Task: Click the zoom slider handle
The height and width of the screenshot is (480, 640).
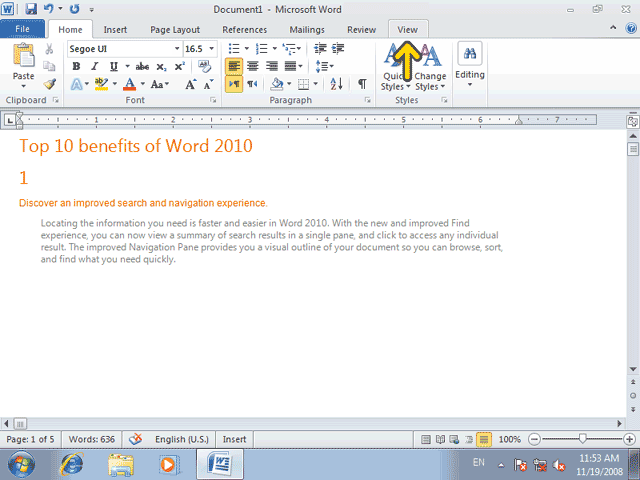Action: (582, 439)
